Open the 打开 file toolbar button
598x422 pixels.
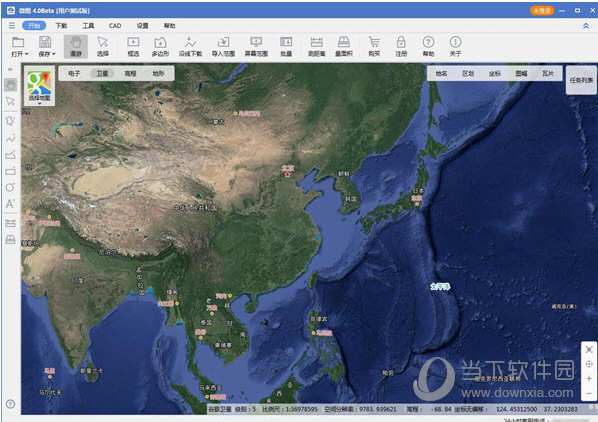[x=18, y=47]
